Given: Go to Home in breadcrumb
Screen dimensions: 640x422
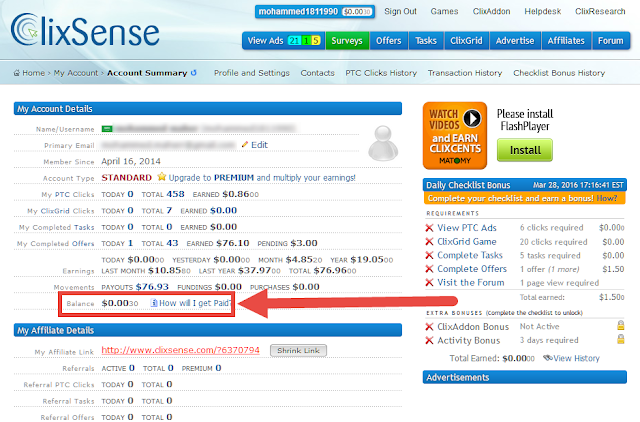Looking at the screenshot, I should pyautogui.click(x=33, y=73).
